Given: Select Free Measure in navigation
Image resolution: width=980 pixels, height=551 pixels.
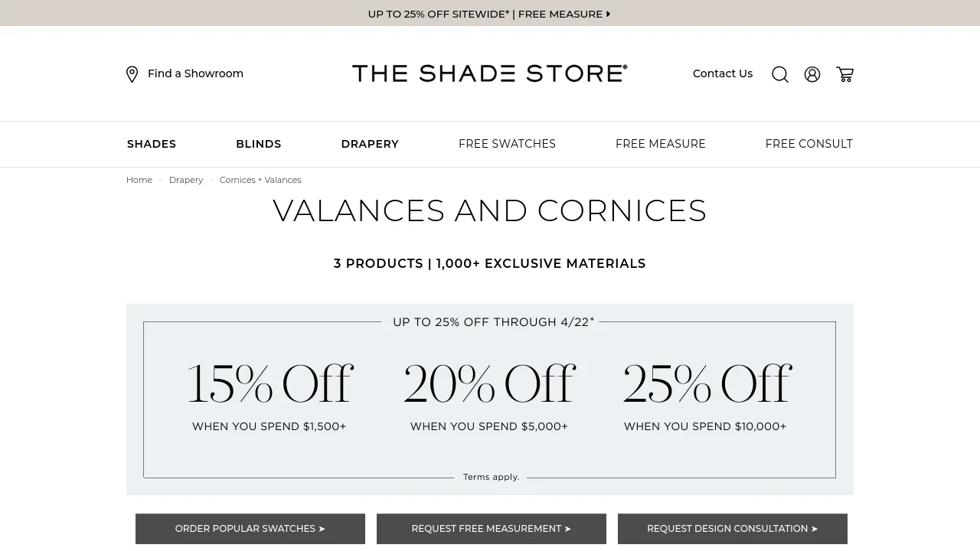Looking at the screenshot, I should tap(661, 144).
